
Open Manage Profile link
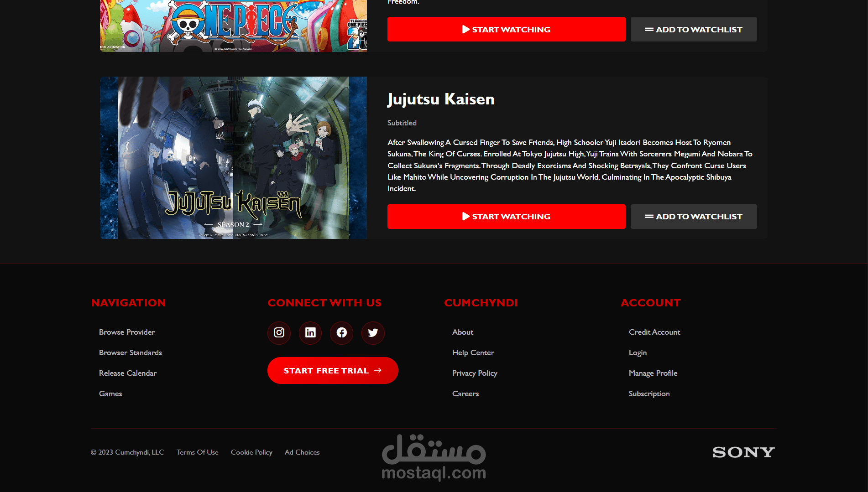tap(653, 373)
